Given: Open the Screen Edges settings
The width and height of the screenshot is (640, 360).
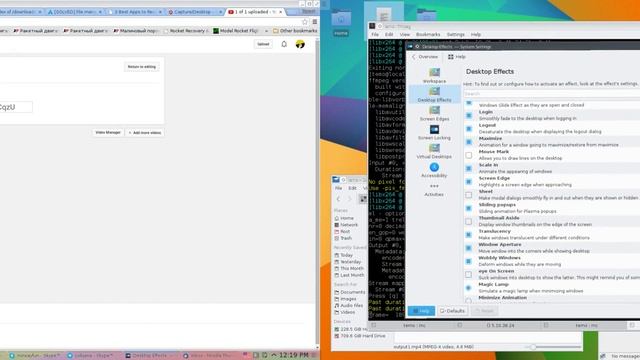Looking at the screenshot, I should tap(434, 114).
